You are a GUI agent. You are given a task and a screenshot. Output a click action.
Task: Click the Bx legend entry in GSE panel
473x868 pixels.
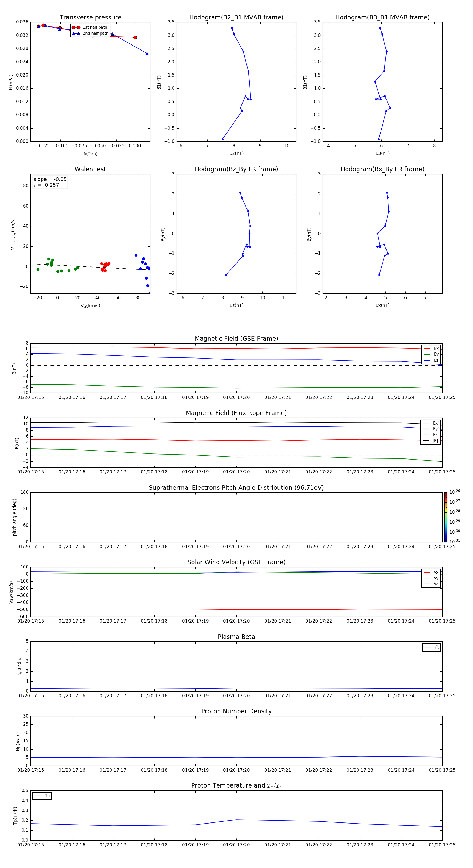pyautogui.click(x=431, y=349)
